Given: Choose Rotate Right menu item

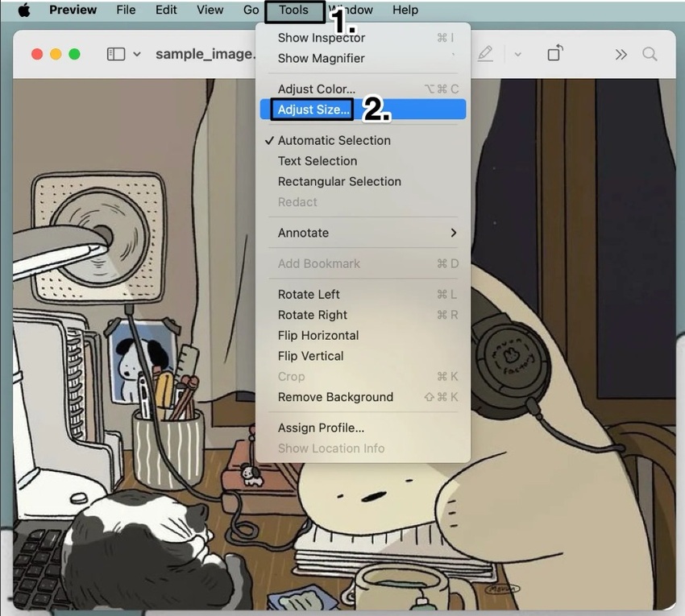Looking at the screenshot, I should (363, 315).
